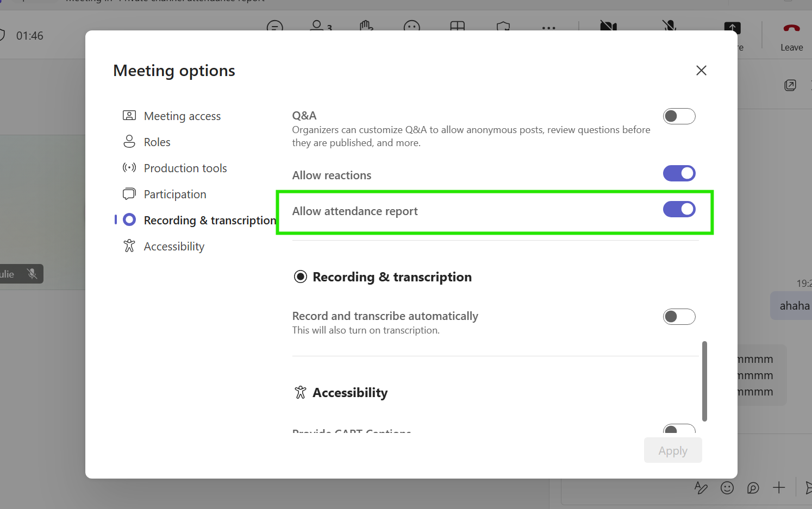The image size is (812, 509).
Task: Click the Accessibility section heading
Action: point(350,393)
